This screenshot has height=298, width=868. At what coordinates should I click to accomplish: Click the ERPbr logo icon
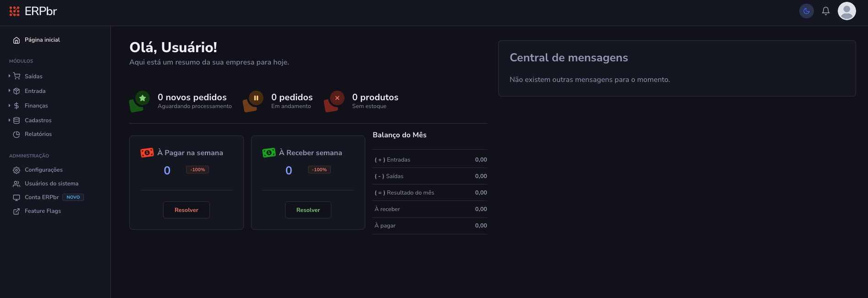[x=15, y=11]
